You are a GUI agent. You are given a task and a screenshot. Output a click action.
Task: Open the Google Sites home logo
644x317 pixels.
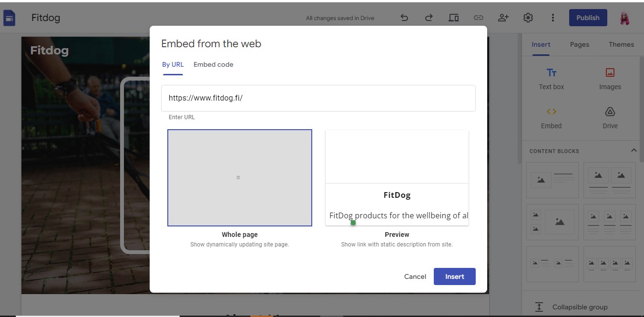(x=10, y=18)
